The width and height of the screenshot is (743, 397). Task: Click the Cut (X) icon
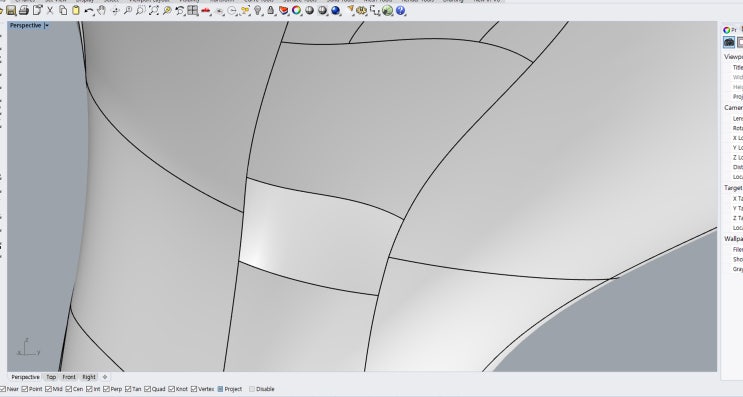(50, 10)
